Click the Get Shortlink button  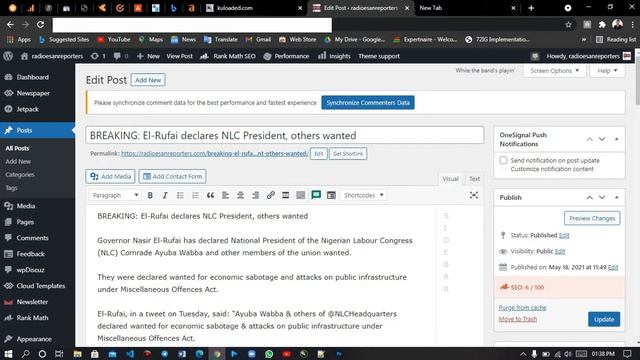coord(348,154)
